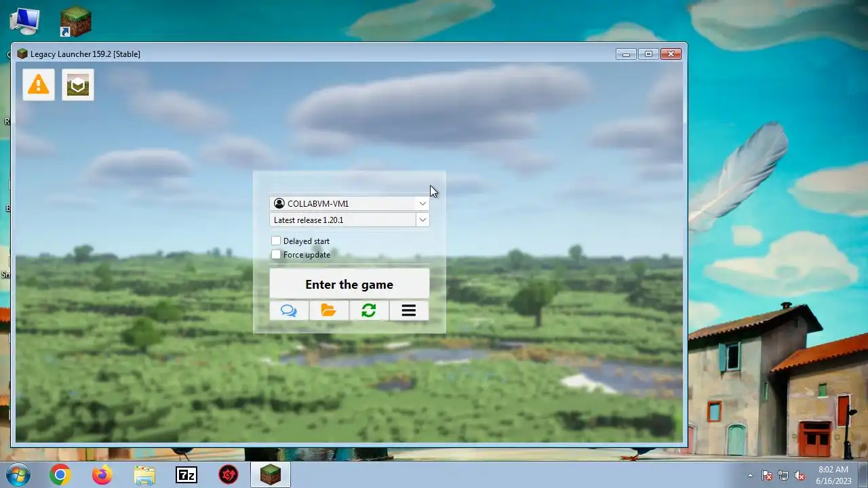Expand the COLLABVM-VM1 account dropdown arrow

[422, 203]
